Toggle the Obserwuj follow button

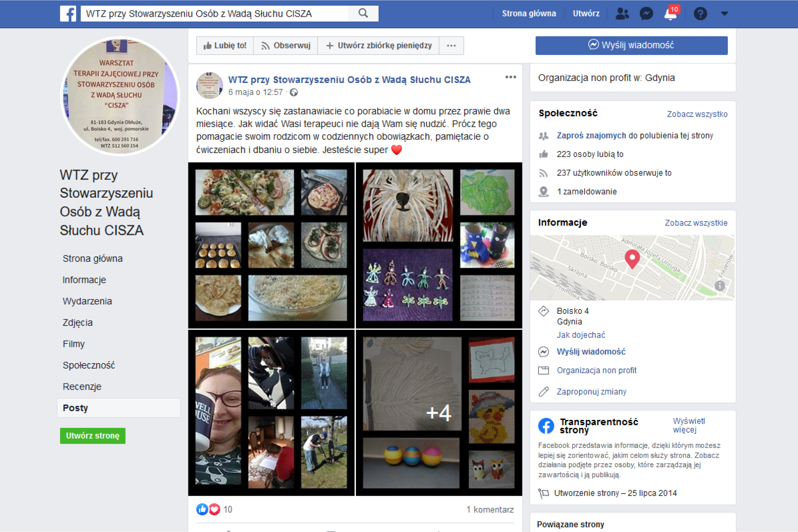click(286, 45)
